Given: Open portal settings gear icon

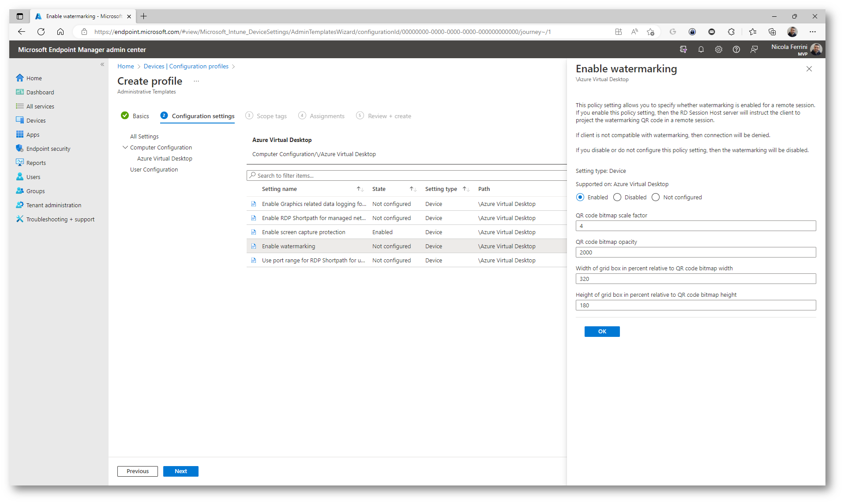Looking at the screenshot, I should [719, 49].
